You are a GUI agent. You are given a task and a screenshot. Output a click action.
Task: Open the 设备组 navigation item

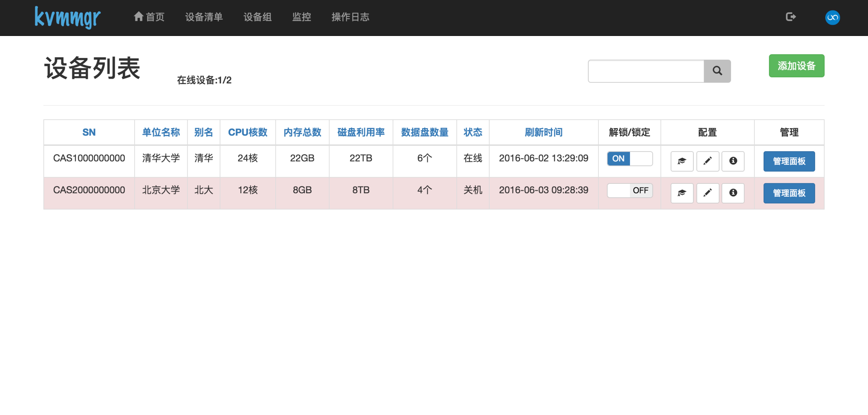[x=258, y=17]
